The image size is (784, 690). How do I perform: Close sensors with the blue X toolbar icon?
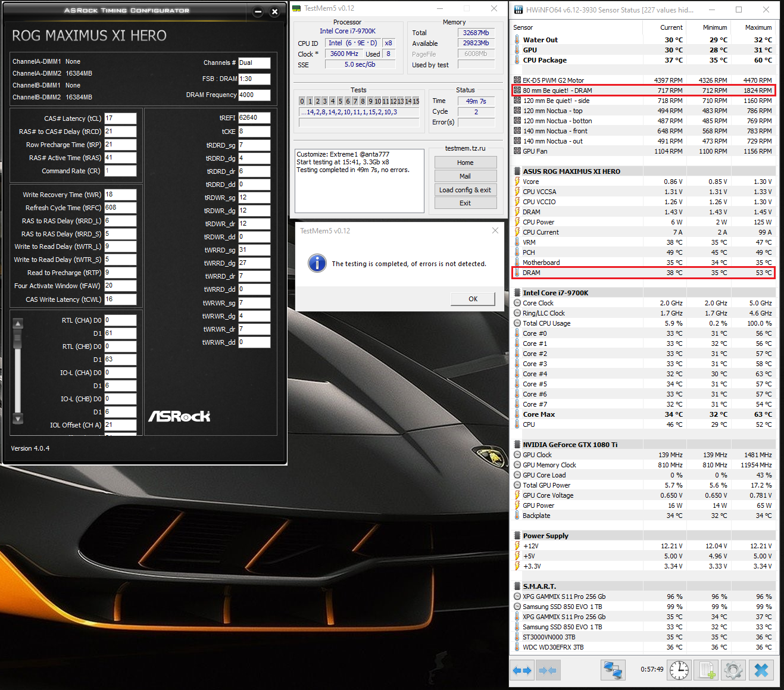tap(761, 670)
